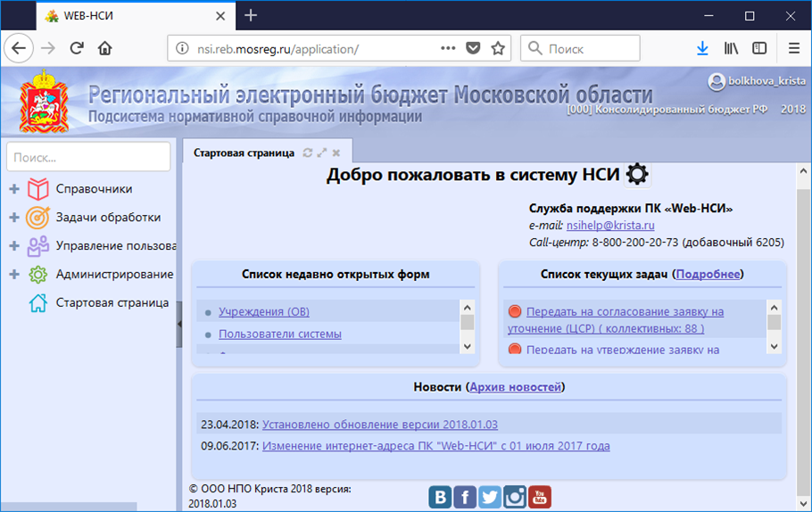Expand the Администрирование tree node
Viewport: 812px width, 512px height.
click(13, 275)
